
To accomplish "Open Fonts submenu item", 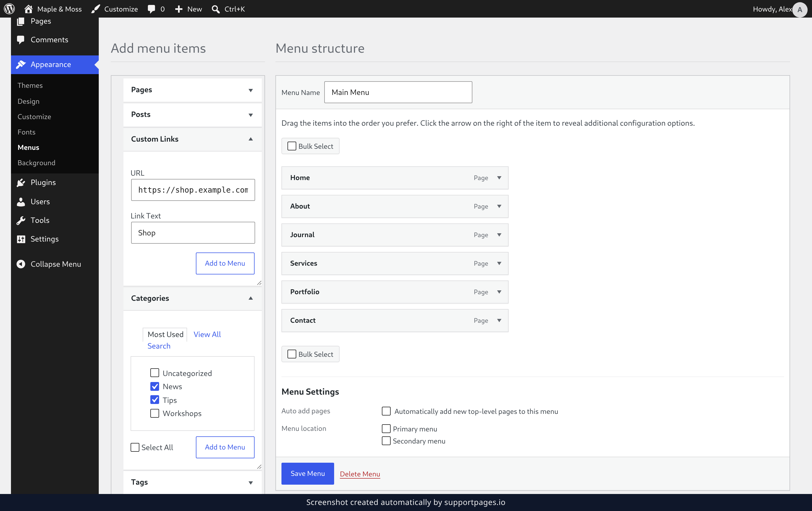I will tap(26, 132).
